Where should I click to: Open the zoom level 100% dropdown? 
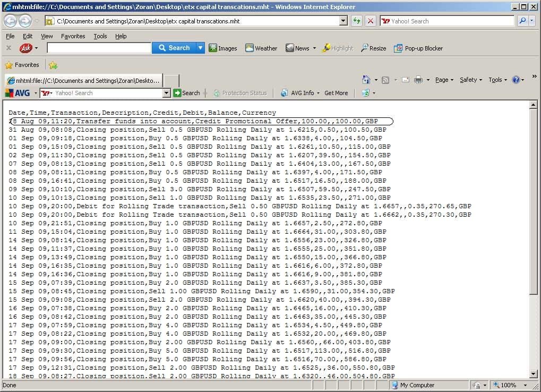pyautogui.click(x=525, y=385)
